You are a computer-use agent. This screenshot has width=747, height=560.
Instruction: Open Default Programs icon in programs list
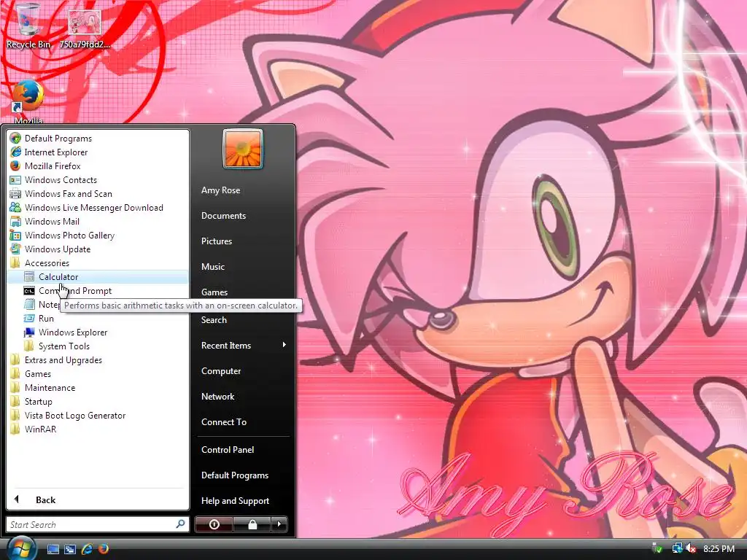coord(15,139)
